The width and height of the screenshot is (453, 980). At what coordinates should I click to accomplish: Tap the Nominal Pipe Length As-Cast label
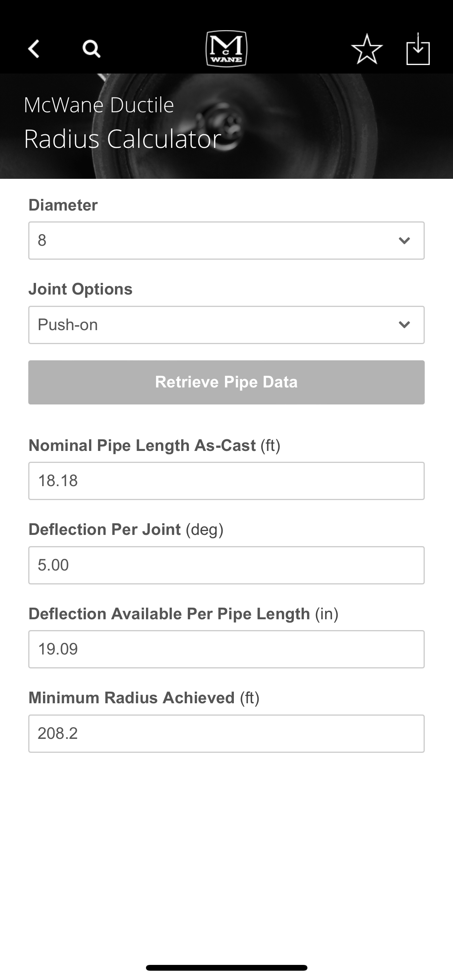[154, 445]
